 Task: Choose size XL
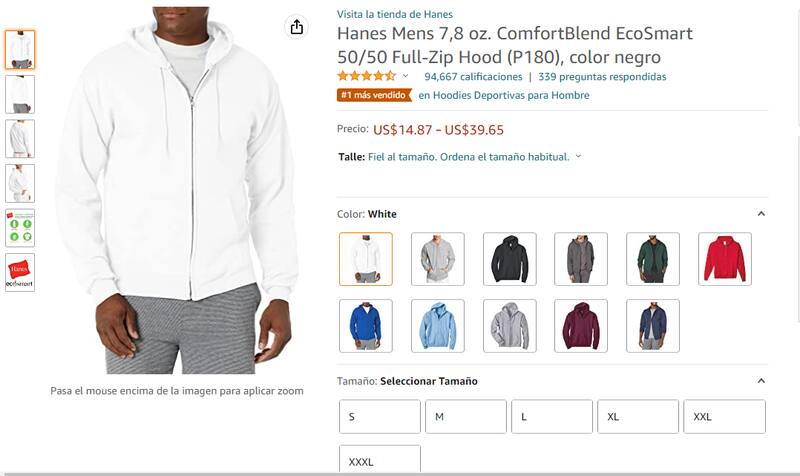coord(638,417)
